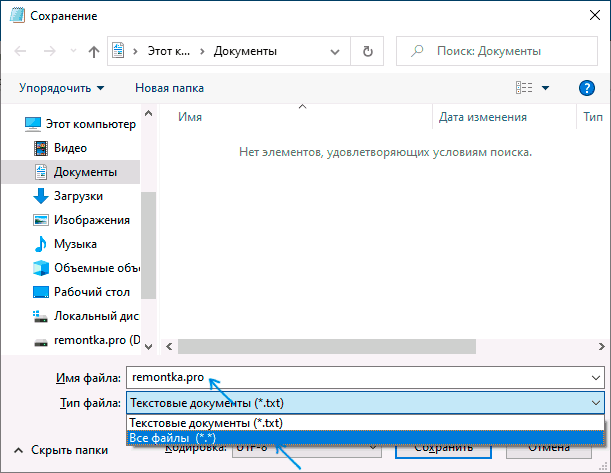This screenshot has width=611, height=473.
Task: Click the sidebar vertical scrollbar thumb
Action: coord(148,245)
